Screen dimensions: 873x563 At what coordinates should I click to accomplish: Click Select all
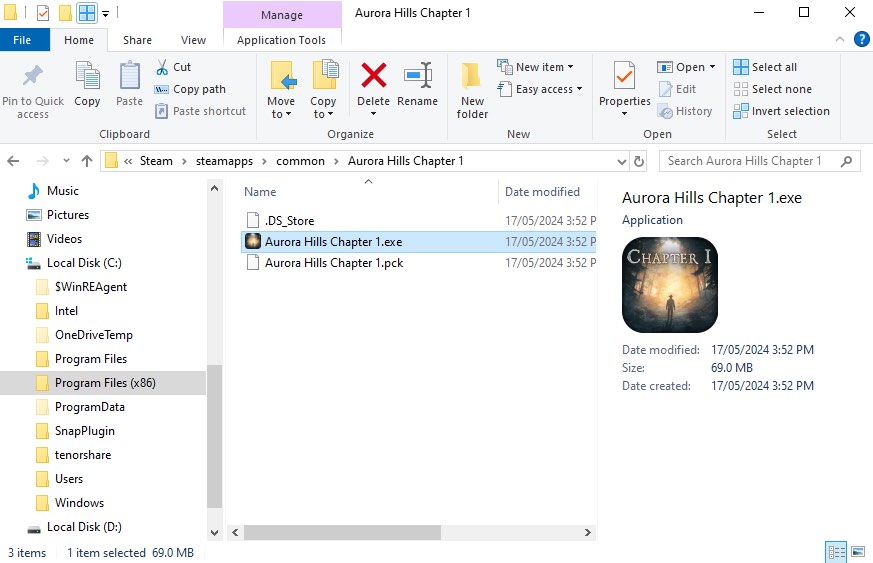(765, 67)
